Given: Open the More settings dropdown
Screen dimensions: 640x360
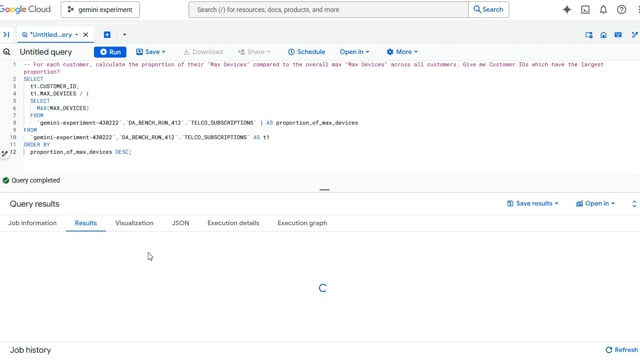Looking at the screenshot, I should tap(402, 52).
